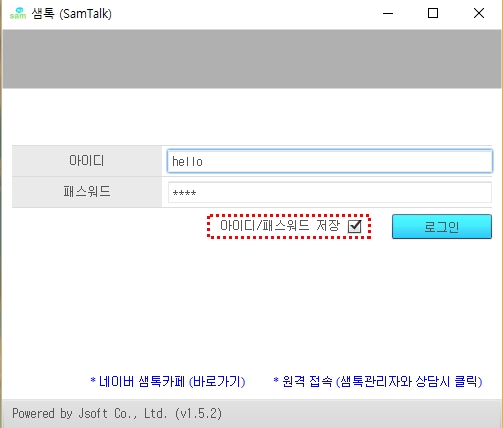Click the asterisk before 네이버 샘톡카페
The height and width of the screenshot is (428, 503).
click(93, 379)
